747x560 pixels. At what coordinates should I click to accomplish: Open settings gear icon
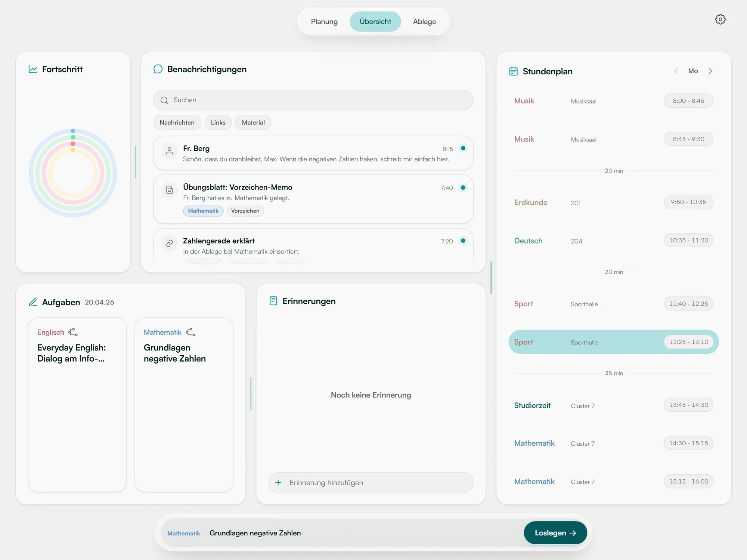[x=720, y=19]
